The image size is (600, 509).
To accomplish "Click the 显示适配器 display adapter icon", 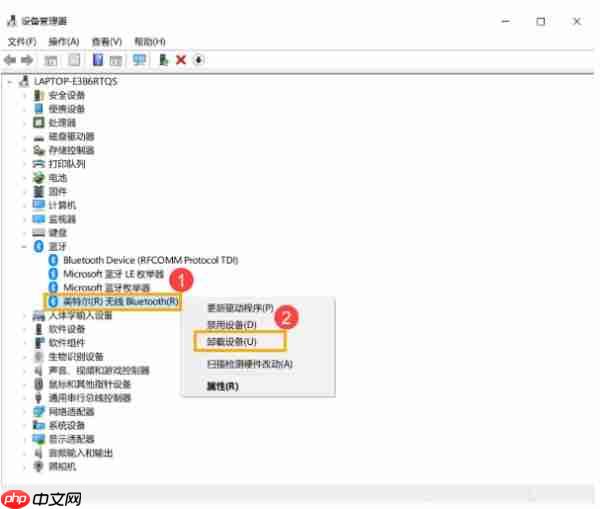I will click(x=39, y=439).
